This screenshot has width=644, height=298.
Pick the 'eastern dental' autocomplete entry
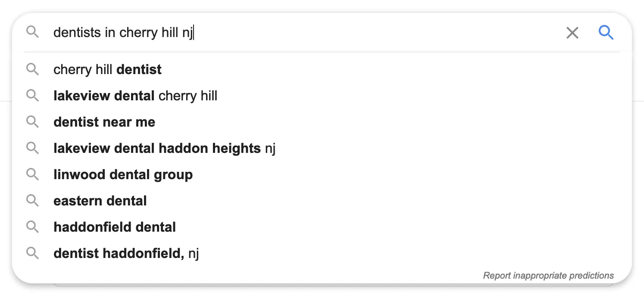pyautogui.click(x=100, y=201)
